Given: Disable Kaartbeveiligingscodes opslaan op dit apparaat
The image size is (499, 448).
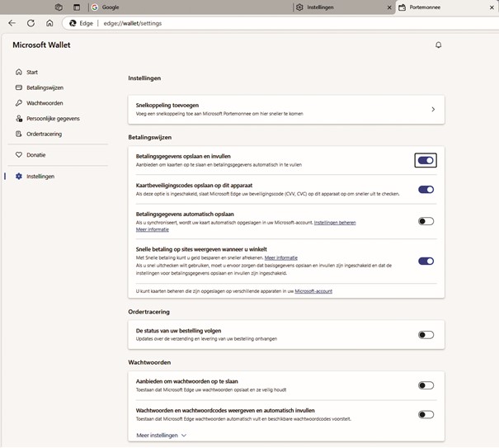Looking at the screenshot, I should click(x=426, y=190).
